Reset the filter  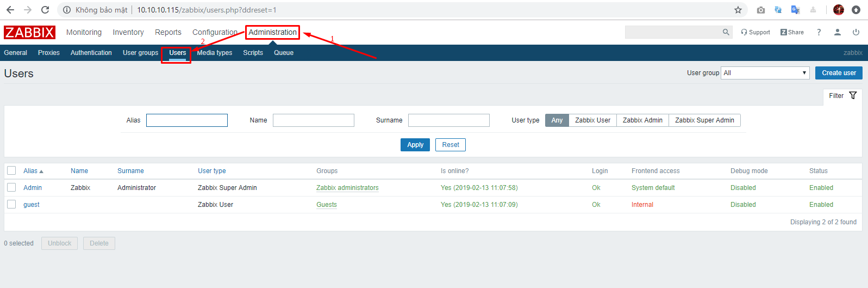(451, 145)
